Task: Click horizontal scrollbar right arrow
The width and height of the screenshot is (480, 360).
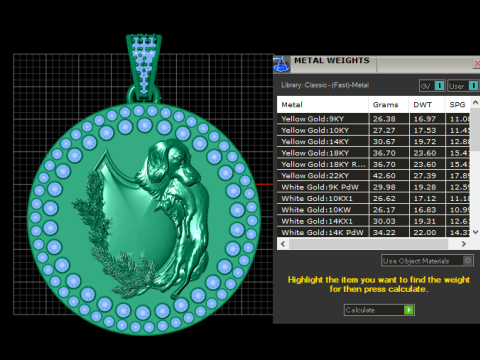Action: (x=464, y=244)
